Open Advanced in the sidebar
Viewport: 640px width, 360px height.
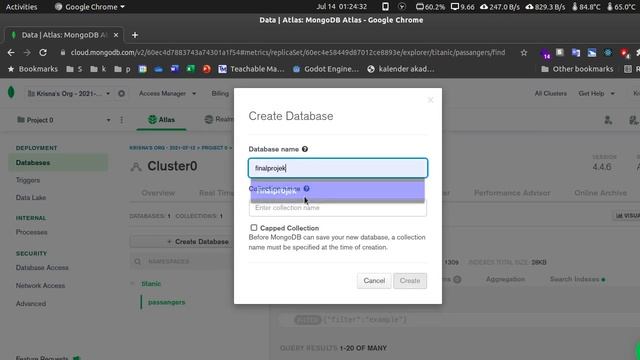[31, 304]
